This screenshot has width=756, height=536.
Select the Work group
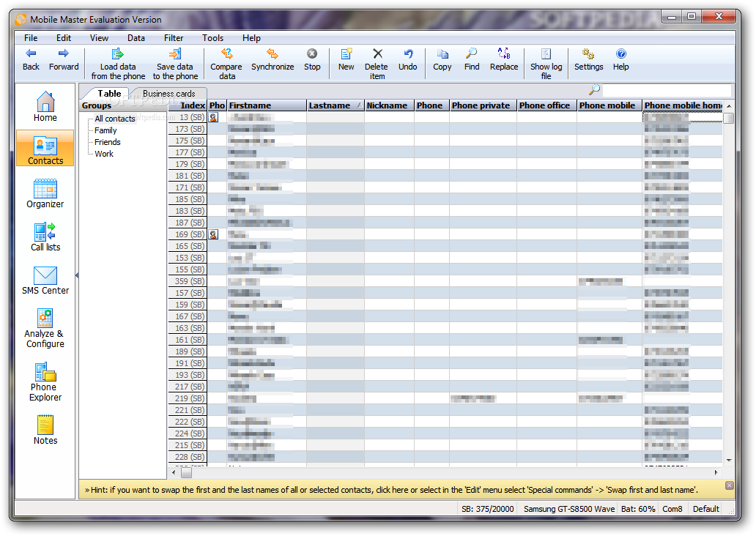coord(104,154)
